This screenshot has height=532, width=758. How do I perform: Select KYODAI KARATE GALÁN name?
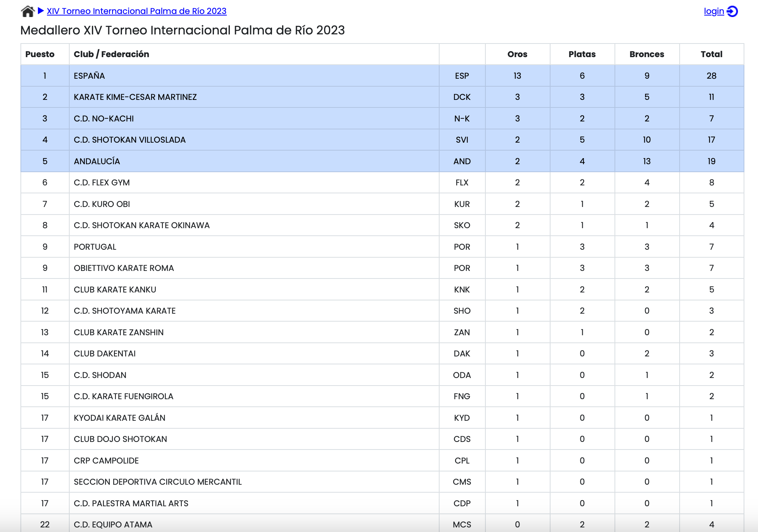[120, 417]
